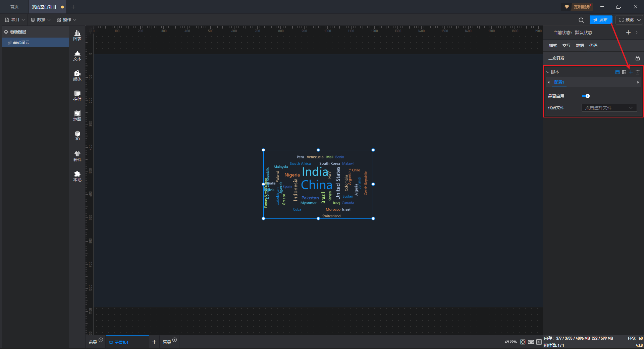Open the 图表 chart component panel
Screen dimensions: 644x349
[77, 35]
